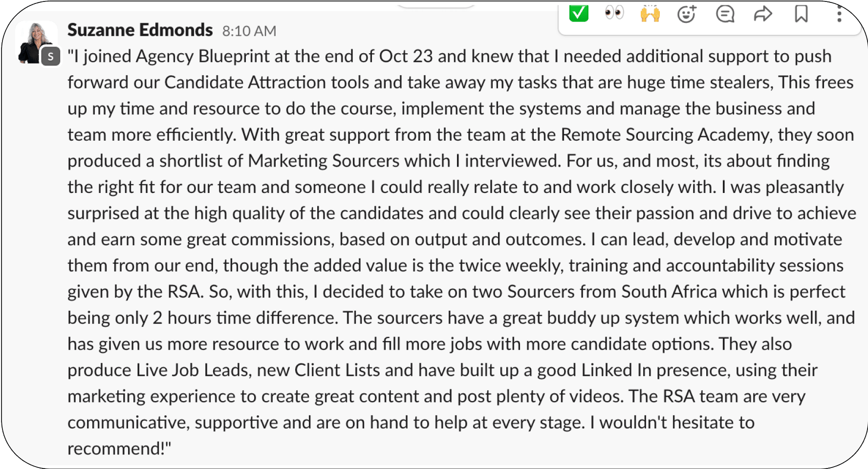This screenshot has width=868, height=469.
Task: Open Suzanne Edmonds' profile photo
Action: click(36, 43)
